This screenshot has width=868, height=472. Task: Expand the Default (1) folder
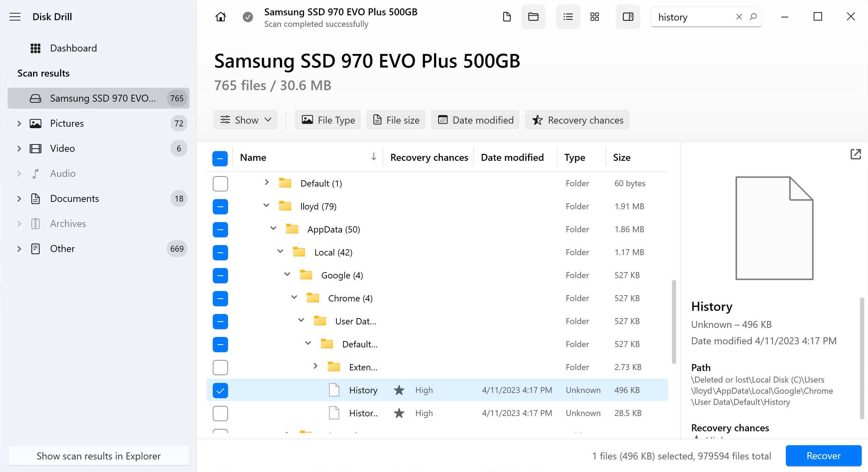point(266,182)
